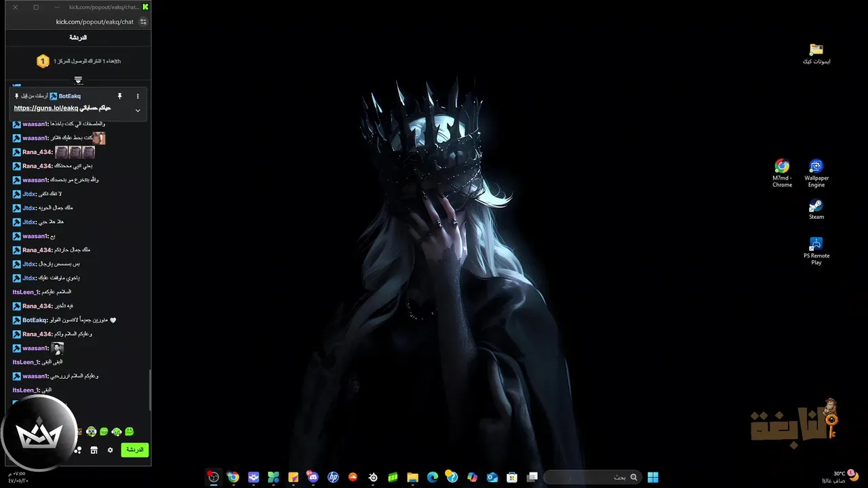Open Google Chrome from the taskbar
This screenshot has width=868, height=488.
pyautogui.click(x=233, y=477)
